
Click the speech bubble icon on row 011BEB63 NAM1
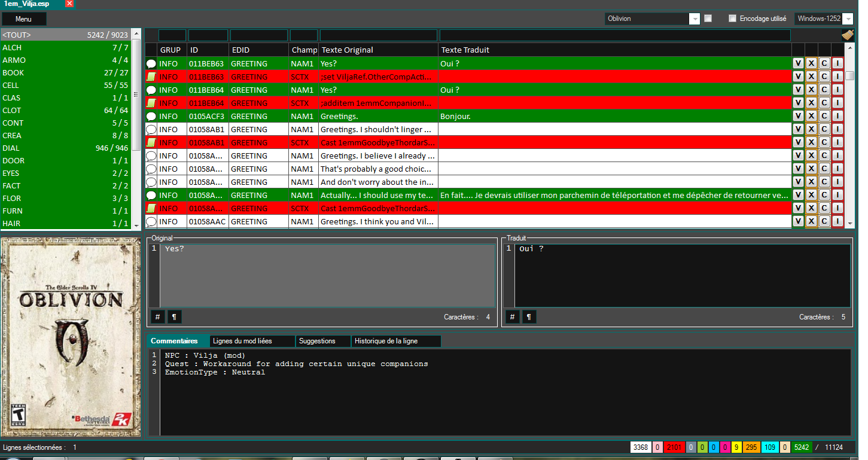coord(151,63)
